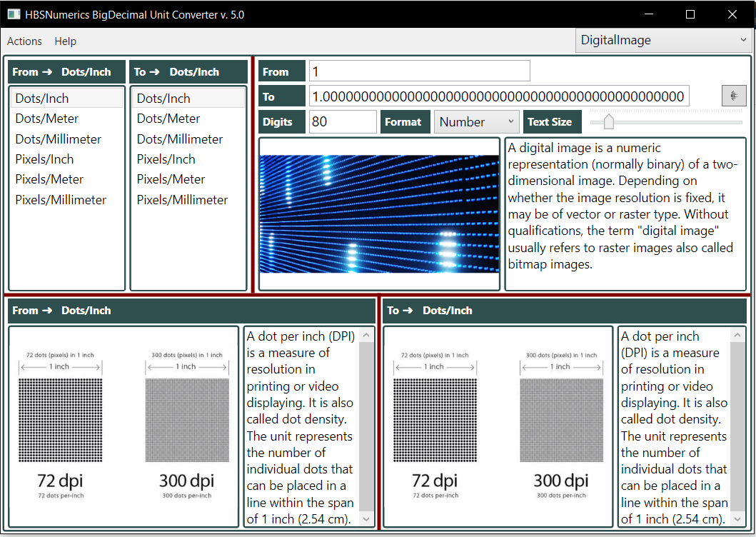The width and height of the screenshot is (756, 537).
Task: Click the app icon in the title bar
Action: coord(14,14)
